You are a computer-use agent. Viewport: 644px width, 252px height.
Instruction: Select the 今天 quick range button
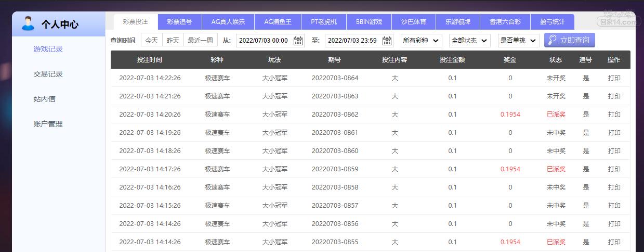[151, 40]
